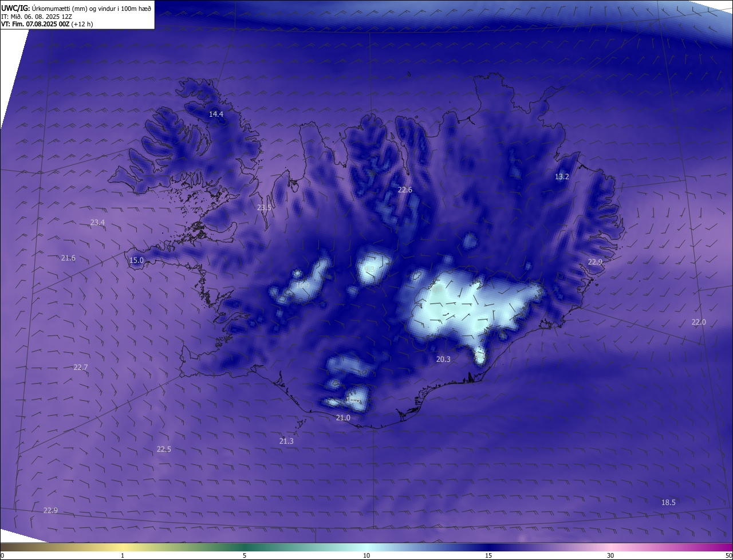Click the 21.6 value on the map
Image resolution: width=733 pixels, height=560 pixels.
[68, 258]
